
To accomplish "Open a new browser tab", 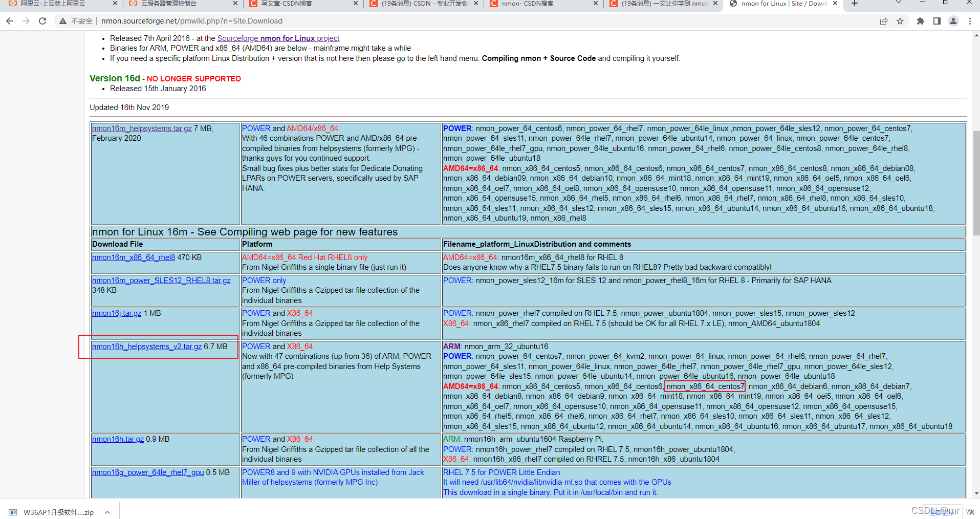I will 854,4.
